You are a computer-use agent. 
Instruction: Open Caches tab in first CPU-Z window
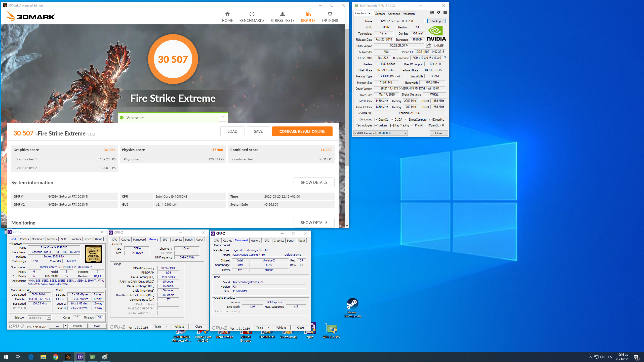click(24, 239)
